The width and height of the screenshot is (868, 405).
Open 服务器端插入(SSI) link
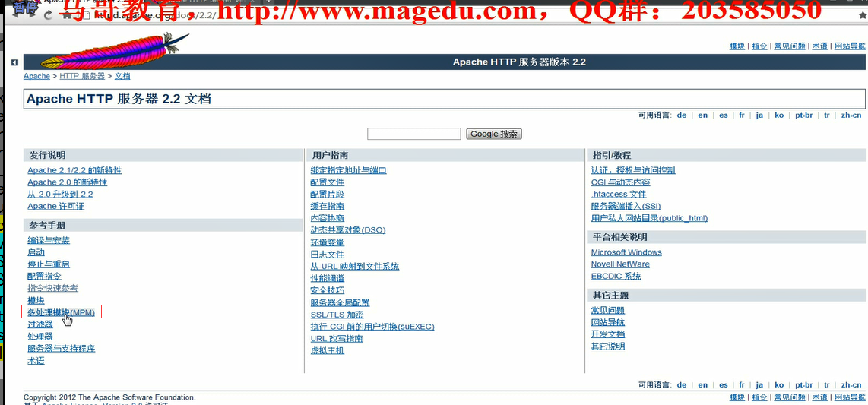pyautogui.click(x=626, y=207)
